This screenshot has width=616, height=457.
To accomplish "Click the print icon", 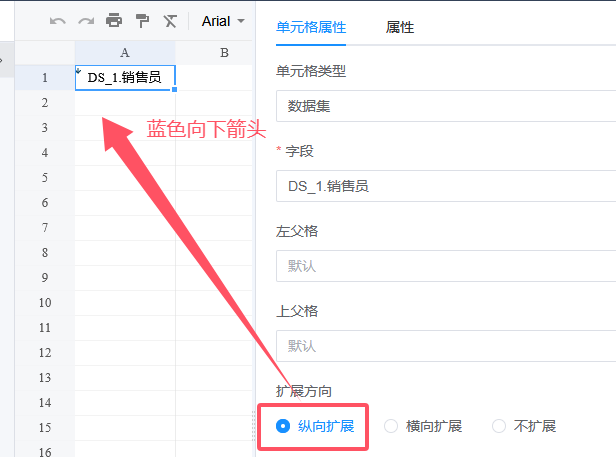I will click(x=114, y=21).
